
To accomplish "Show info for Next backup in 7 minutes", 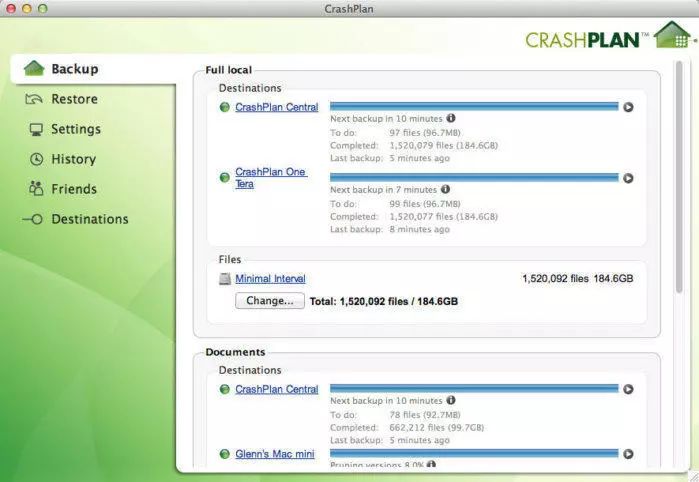I will click(445, 189).
